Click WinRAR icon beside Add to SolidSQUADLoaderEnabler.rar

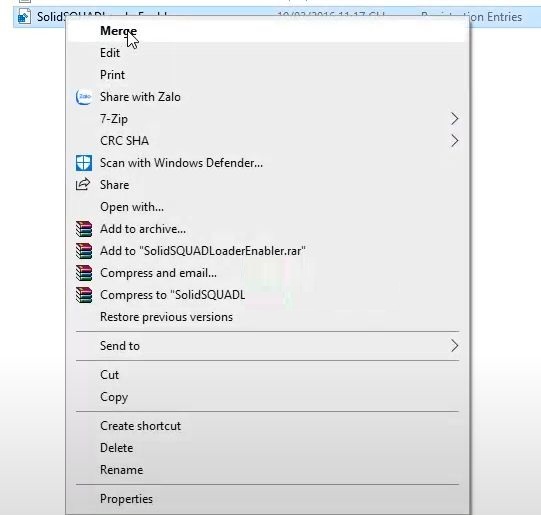tap(84, 251)
